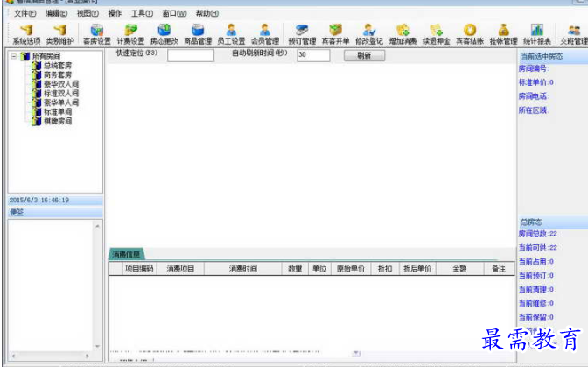588x367 pixels.
Task: Open 挂帐管理 toolbar icon
Action: (x=503, y=34)
